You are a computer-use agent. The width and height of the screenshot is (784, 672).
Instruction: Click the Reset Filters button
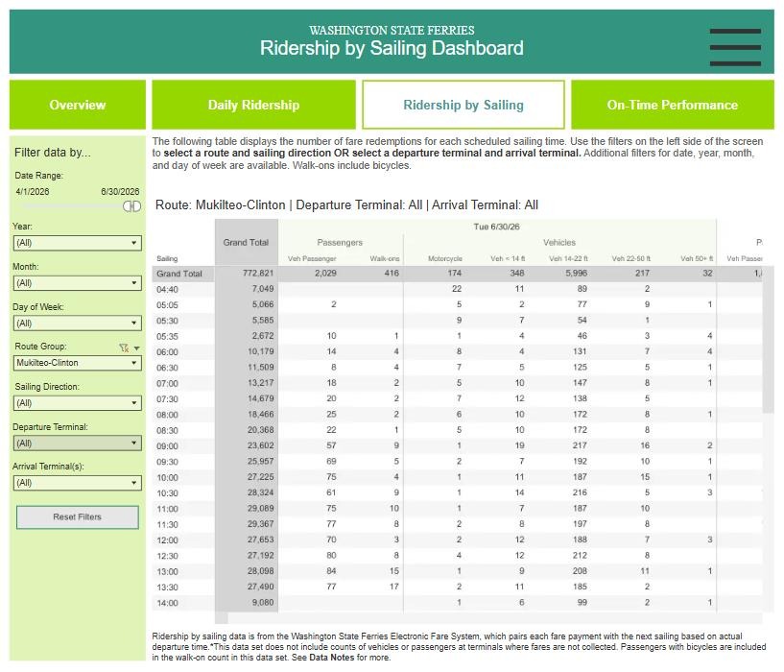click(78, 516)
